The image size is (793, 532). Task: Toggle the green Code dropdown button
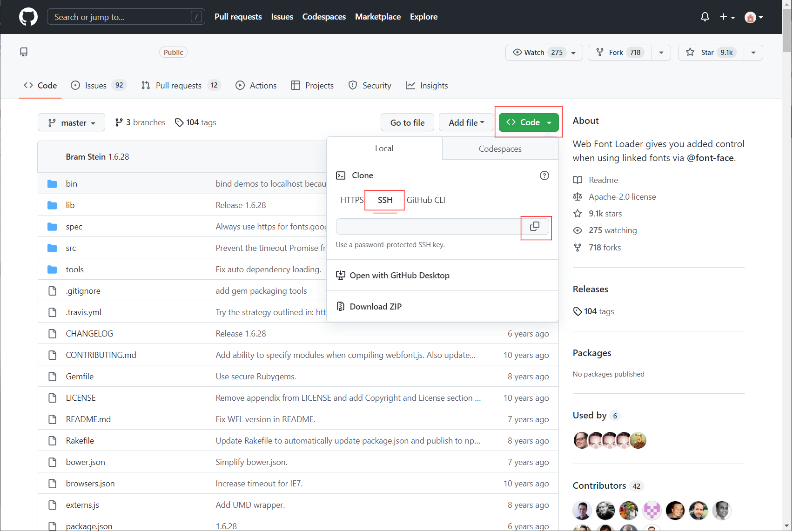point(529,122)
